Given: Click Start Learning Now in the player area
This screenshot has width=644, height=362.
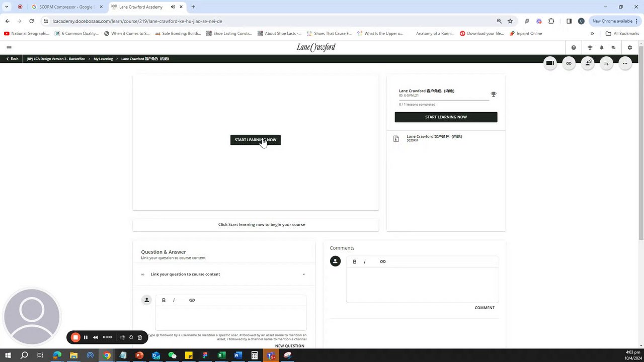Looking at the screenshot, I should 256,140.
